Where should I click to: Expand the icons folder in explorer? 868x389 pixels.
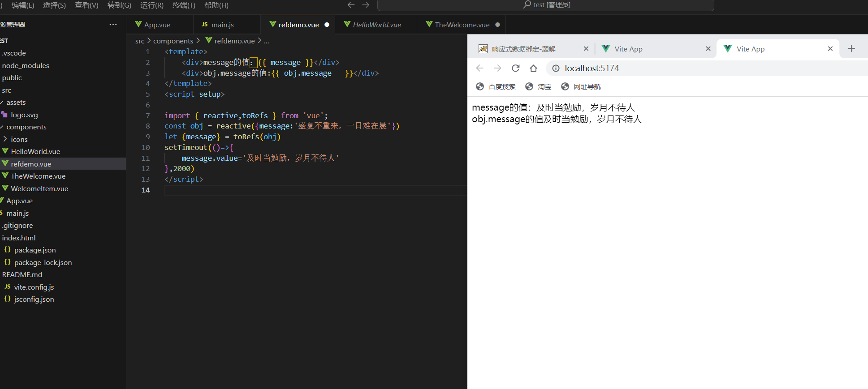(x=5, y=139)
